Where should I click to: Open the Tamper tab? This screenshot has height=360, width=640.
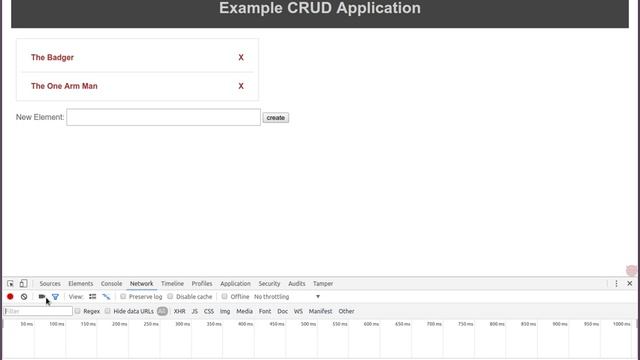pyautogui.click(x=323, y=283)
